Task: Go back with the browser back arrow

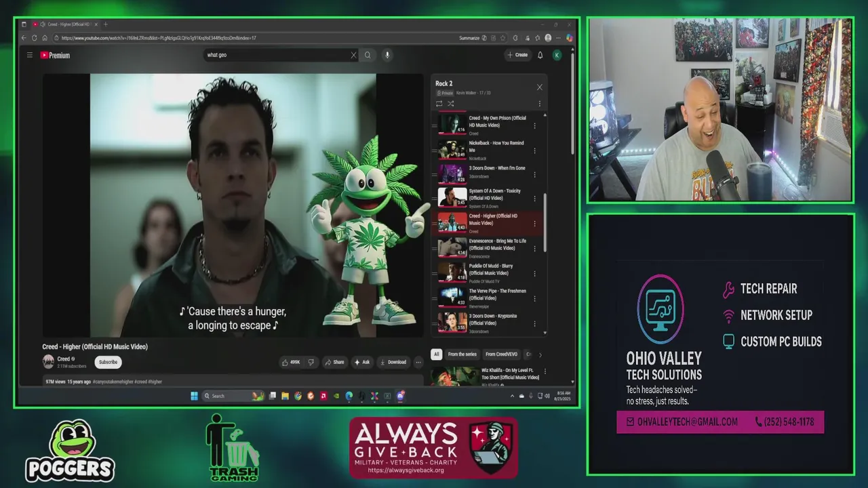Action: click(24, 38)
